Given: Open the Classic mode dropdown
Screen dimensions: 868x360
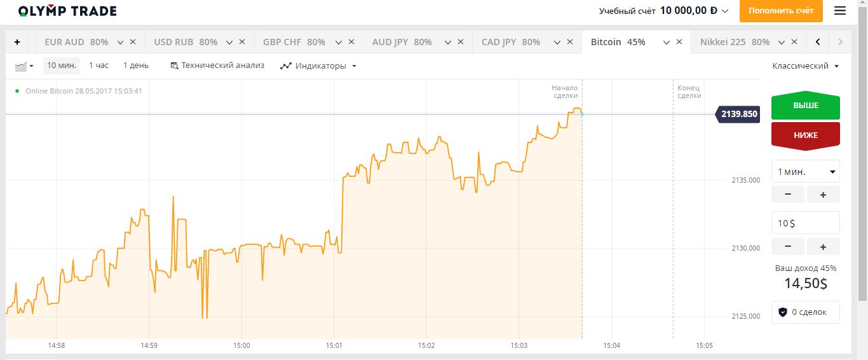Looking at the screenshot, I should point(805,66).
